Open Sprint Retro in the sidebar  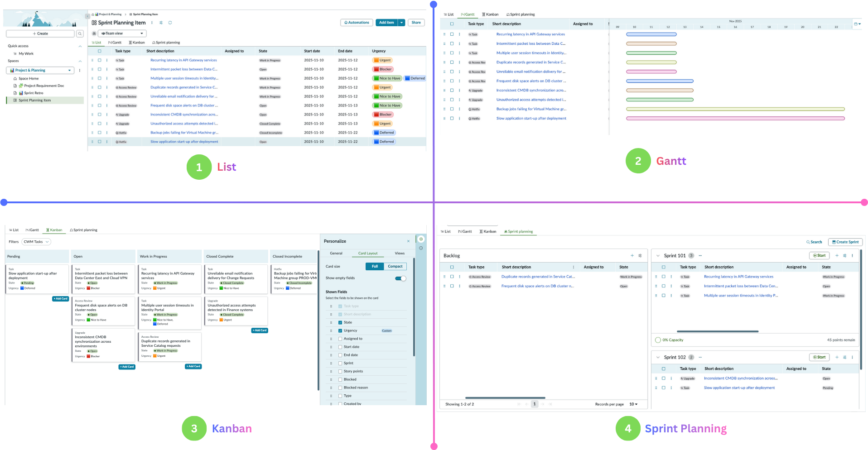click(34, 93)
